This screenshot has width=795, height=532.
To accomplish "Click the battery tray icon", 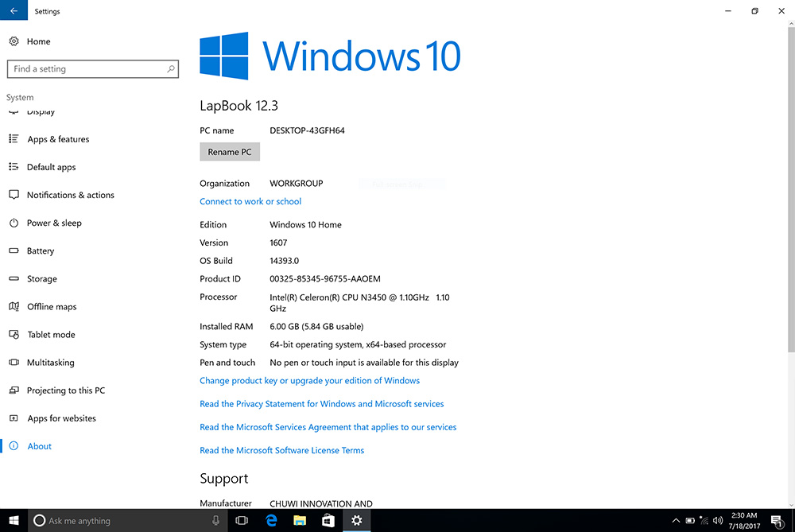I will [x=690, y=520].
